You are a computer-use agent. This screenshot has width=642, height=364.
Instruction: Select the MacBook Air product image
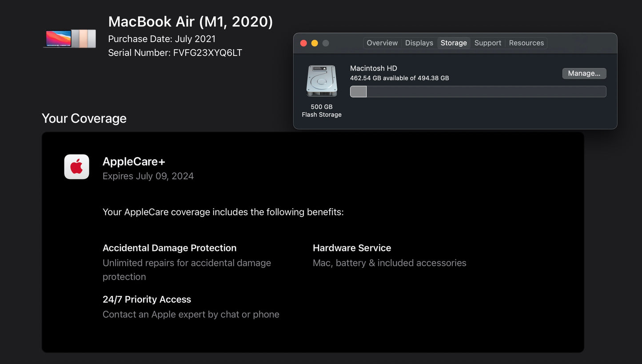(x=70, y=39)
